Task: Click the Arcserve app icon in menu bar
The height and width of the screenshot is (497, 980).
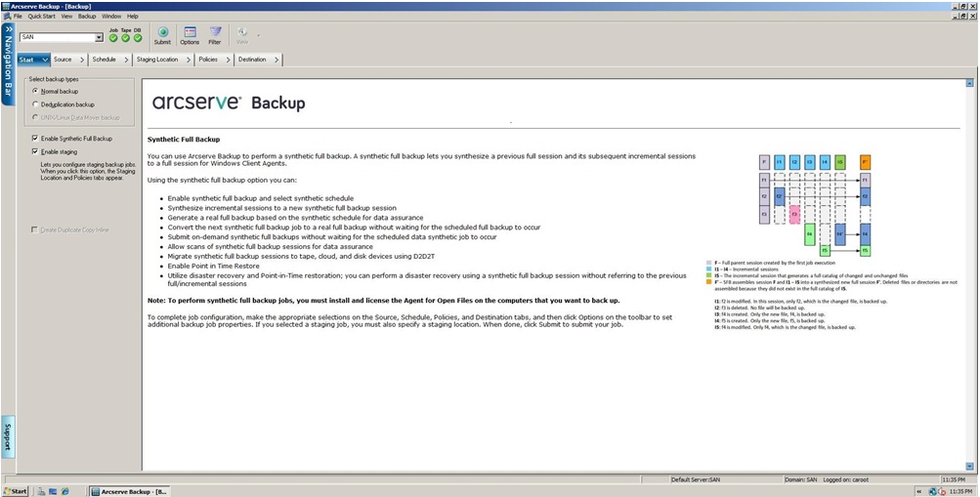Action: [7, 17]
